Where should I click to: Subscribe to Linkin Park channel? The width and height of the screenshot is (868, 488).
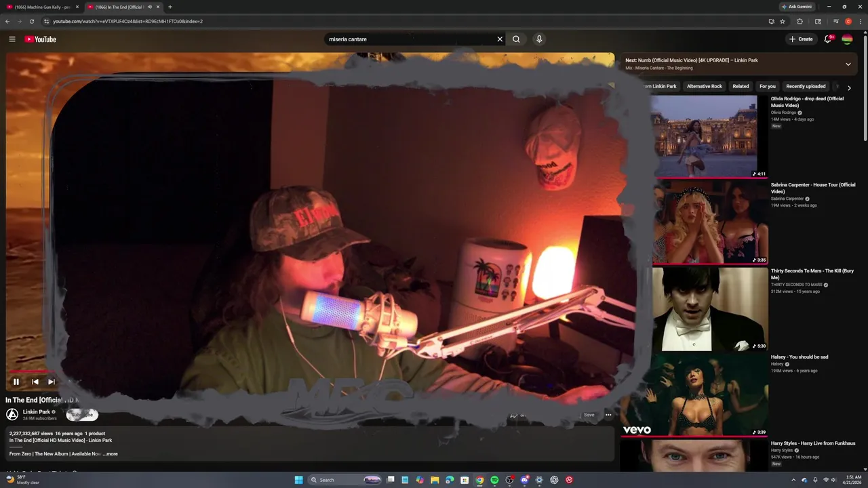tap(83, 415)
